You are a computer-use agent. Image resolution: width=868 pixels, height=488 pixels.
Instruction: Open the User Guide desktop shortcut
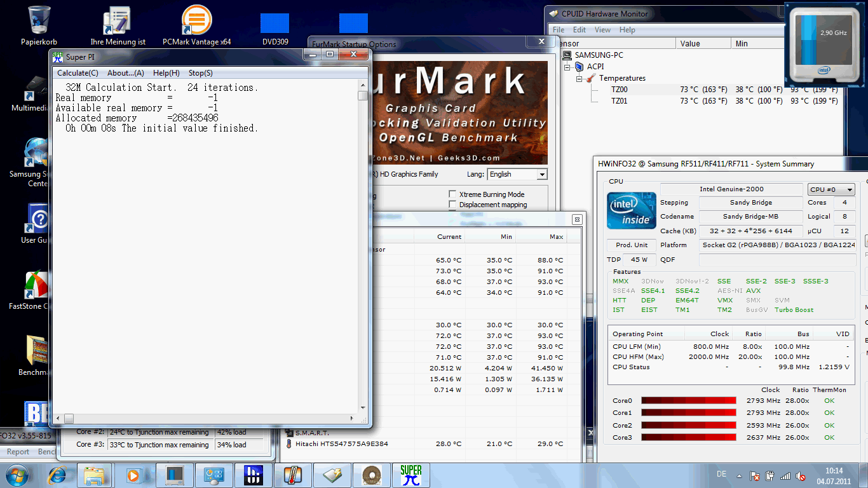pyautogui.click(x=35, y=224)
